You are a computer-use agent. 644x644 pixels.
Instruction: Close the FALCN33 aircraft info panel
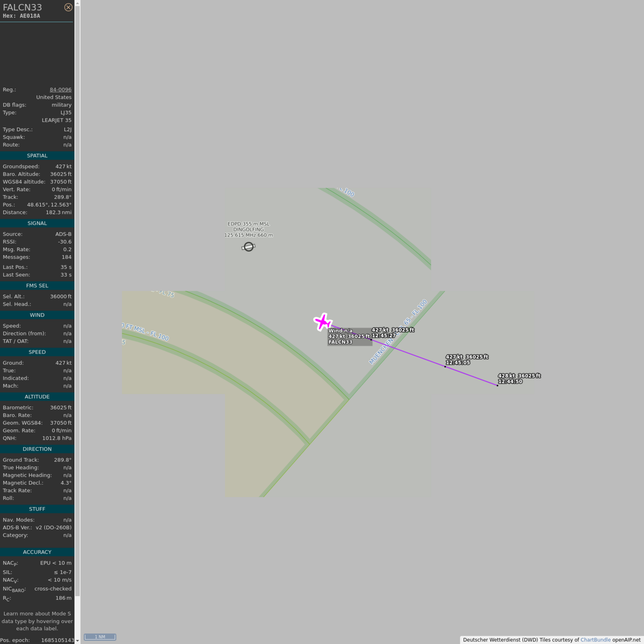[x=68, y=7]
